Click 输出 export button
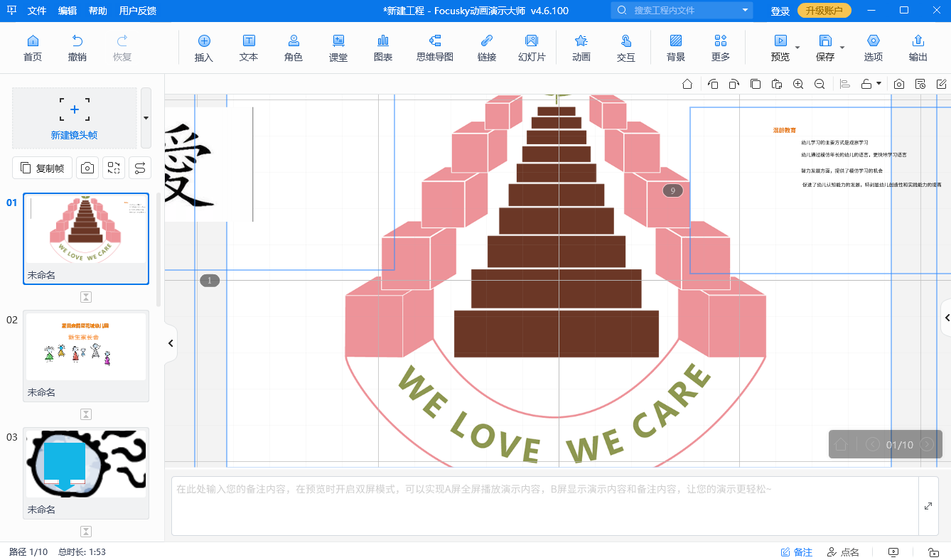Image resolution: width=951 pixels, height=560 pixels. point(918,48)
